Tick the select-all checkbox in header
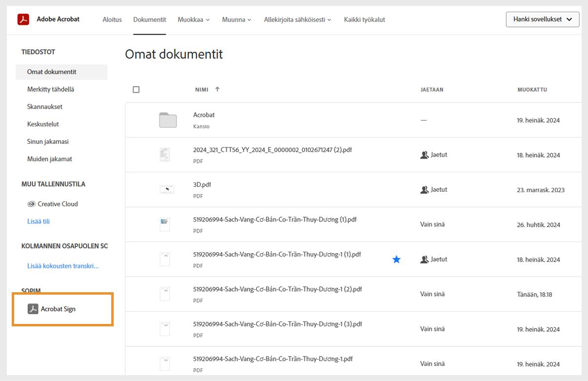This screenshot has height=381, width=588. (x=136, y=90)
